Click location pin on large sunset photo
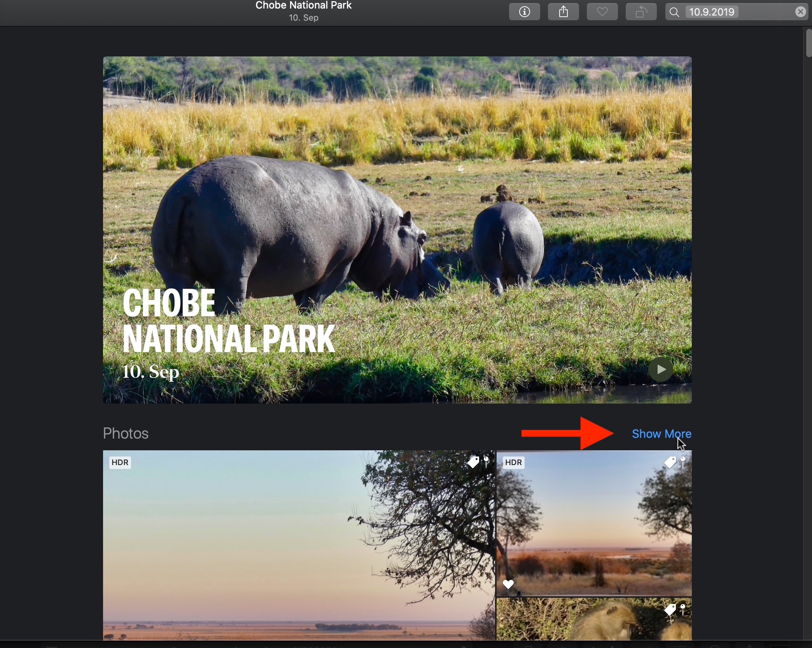This screenshot has width=812, height=648. (x=486, y=462)
